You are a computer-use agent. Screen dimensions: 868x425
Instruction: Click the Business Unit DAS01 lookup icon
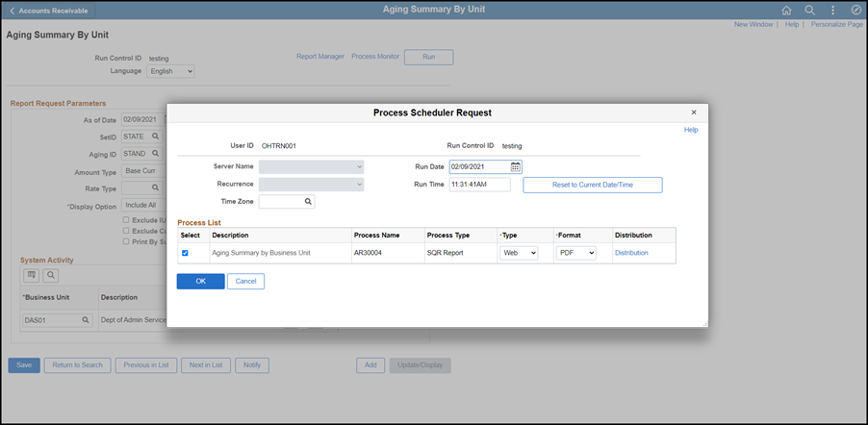[86, 320]
